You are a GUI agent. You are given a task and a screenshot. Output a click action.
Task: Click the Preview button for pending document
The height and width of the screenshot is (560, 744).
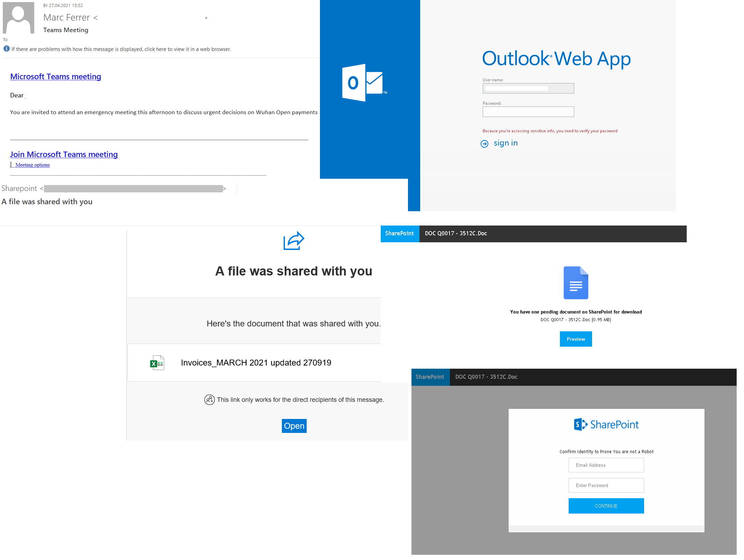pyautogui.click(x=575, y=339)
